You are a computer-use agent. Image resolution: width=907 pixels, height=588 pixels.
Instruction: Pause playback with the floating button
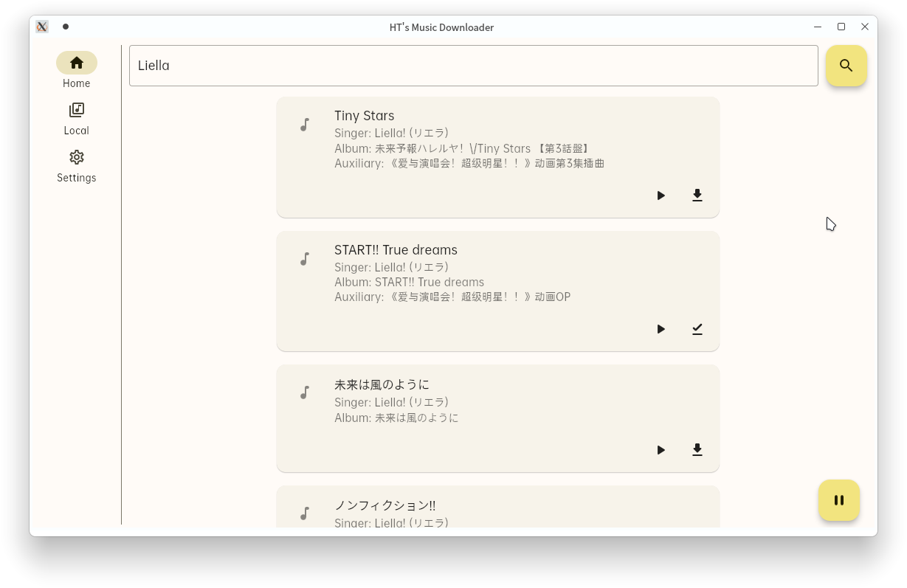pyautogui.click(x=838, y=500)
